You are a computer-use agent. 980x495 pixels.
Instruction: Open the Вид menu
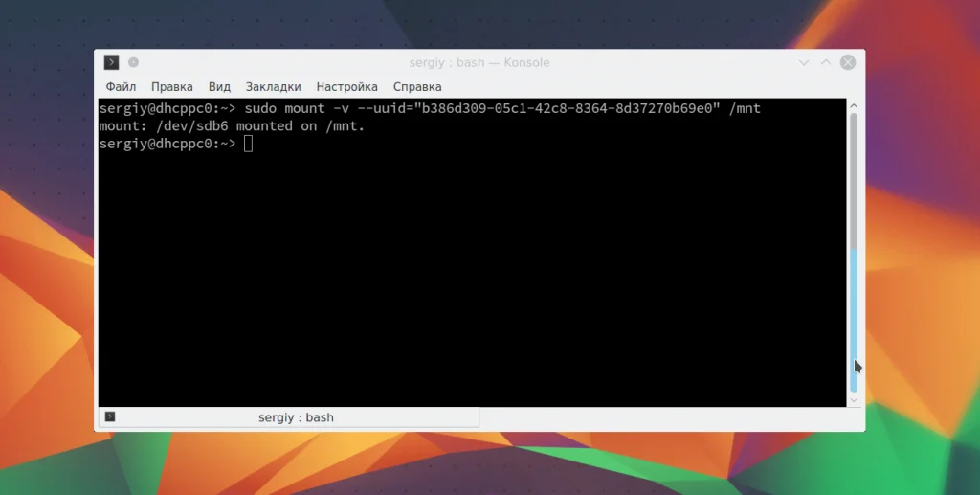tap(219, 87)
